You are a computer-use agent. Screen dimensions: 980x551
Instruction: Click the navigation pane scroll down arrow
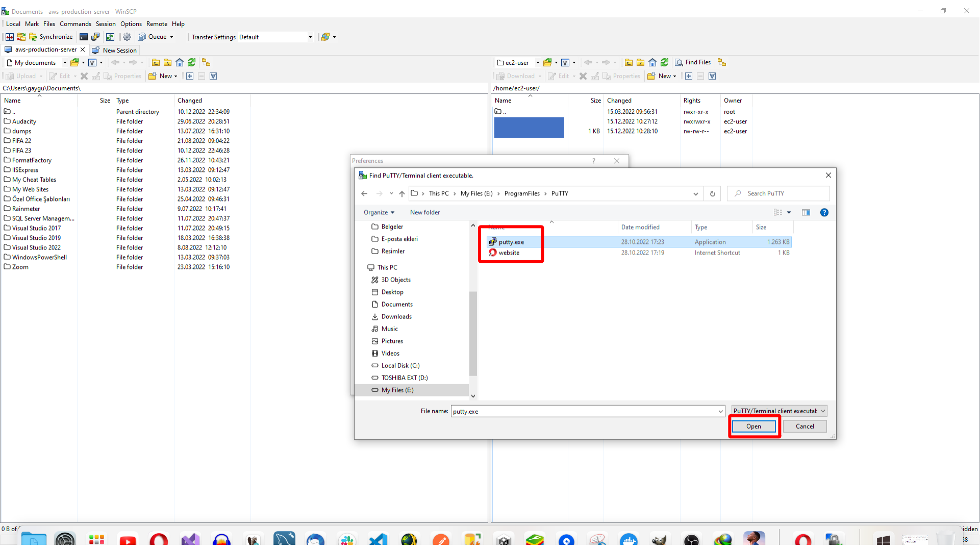473,396
